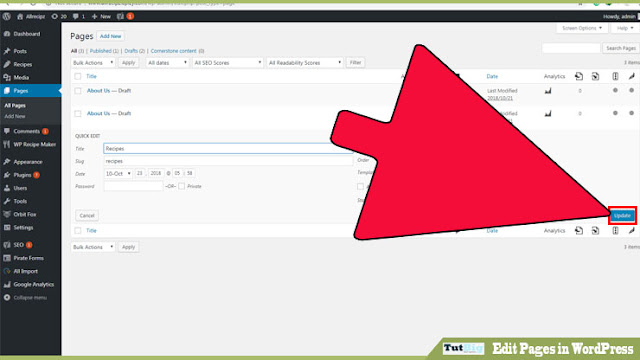Select the Pages sidebar menu
This screenshot has width=640, height=360.
(31, 91)
